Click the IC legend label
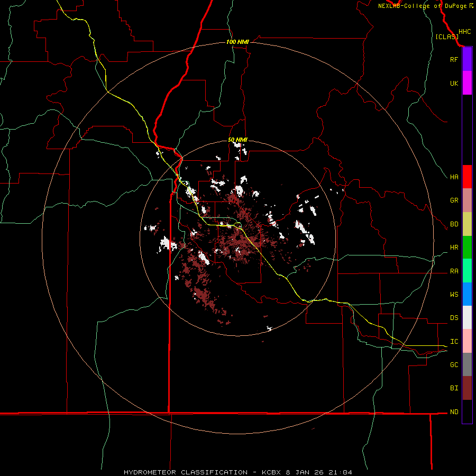The image size is (476, 476). tap(454, 342)
